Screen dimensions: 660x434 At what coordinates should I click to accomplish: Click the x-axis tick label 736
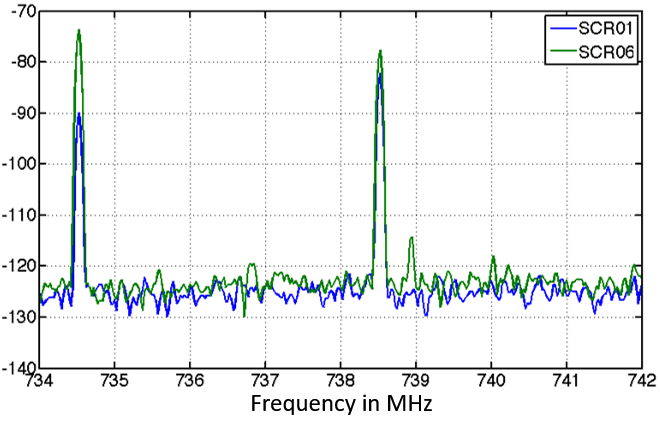189,380
